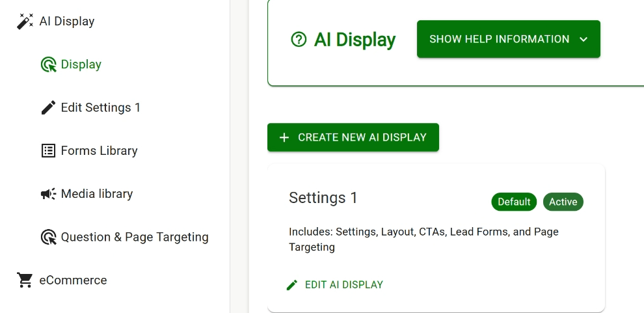Click the Default badge on Settings 1
This screenshot has width=644, height=313.
click(514, 202)
